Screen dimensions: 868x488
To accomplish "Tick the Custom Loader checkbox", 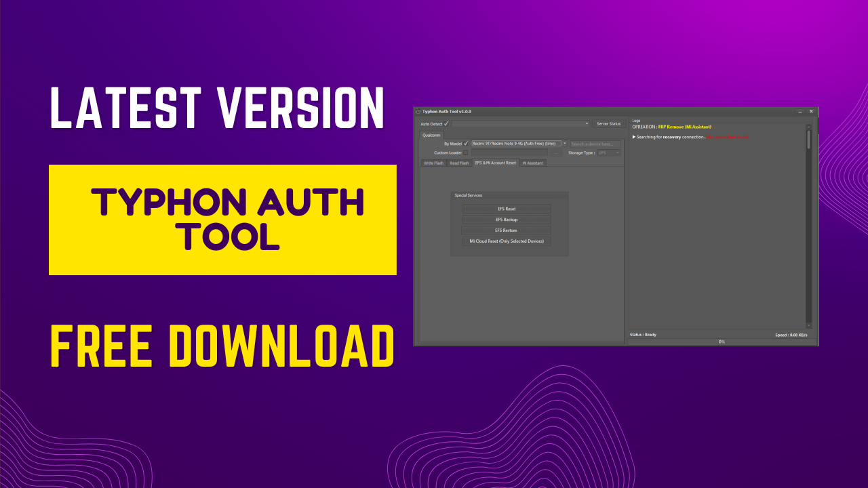I will [466, 152].
